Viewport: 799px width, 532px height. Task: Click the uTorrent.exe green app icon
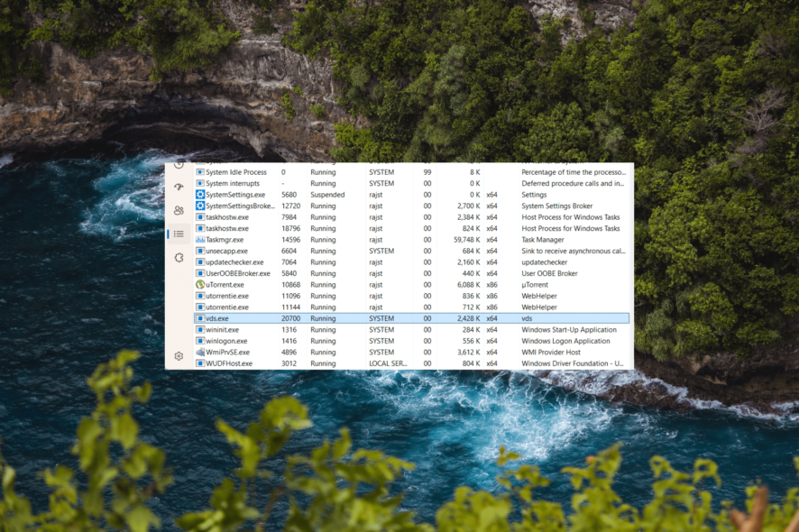[x=200, y=284]
